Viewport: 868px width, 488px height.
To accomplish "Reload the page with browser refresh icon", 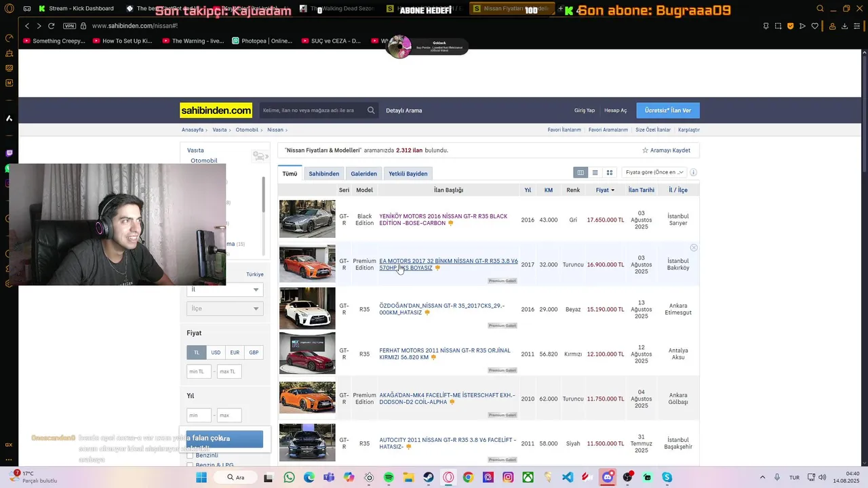I will tap(51, 26).
